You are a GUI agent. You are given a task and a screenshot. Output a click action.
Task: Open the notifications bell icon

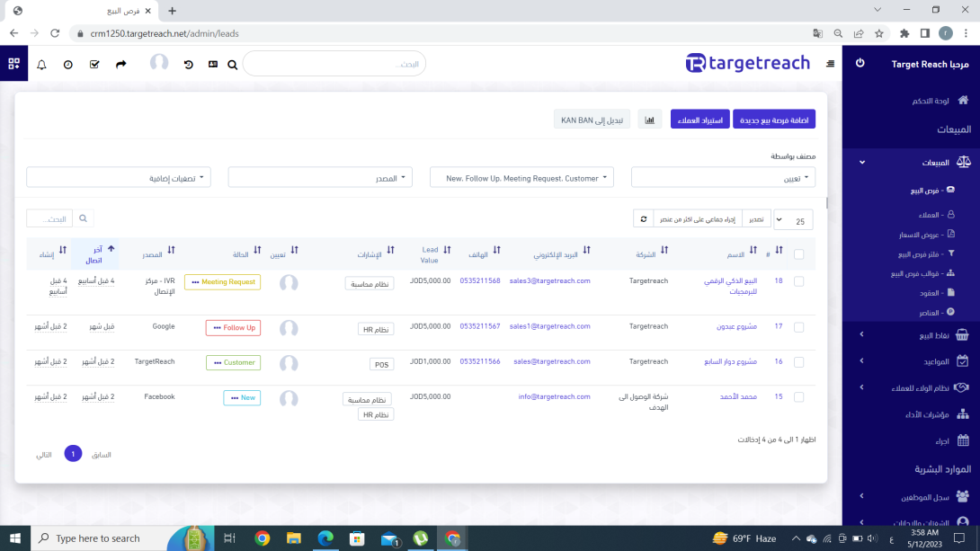[x=41, y=65]
